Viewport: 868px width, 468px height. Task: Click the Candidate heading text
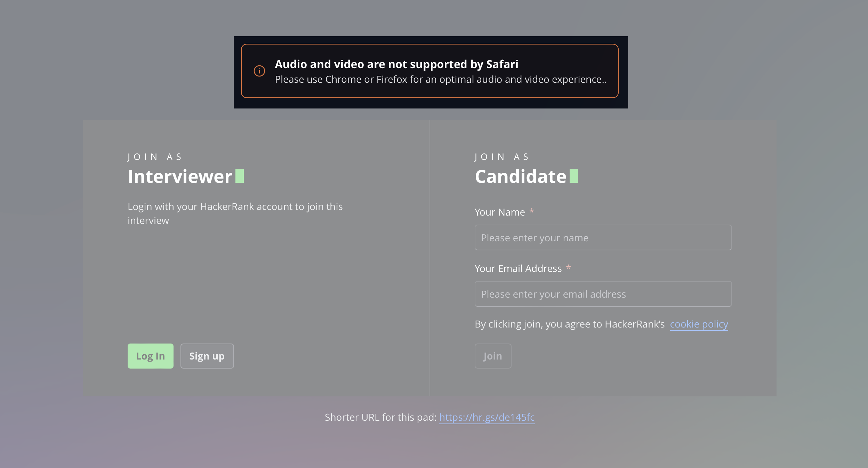tap(521, 177)
